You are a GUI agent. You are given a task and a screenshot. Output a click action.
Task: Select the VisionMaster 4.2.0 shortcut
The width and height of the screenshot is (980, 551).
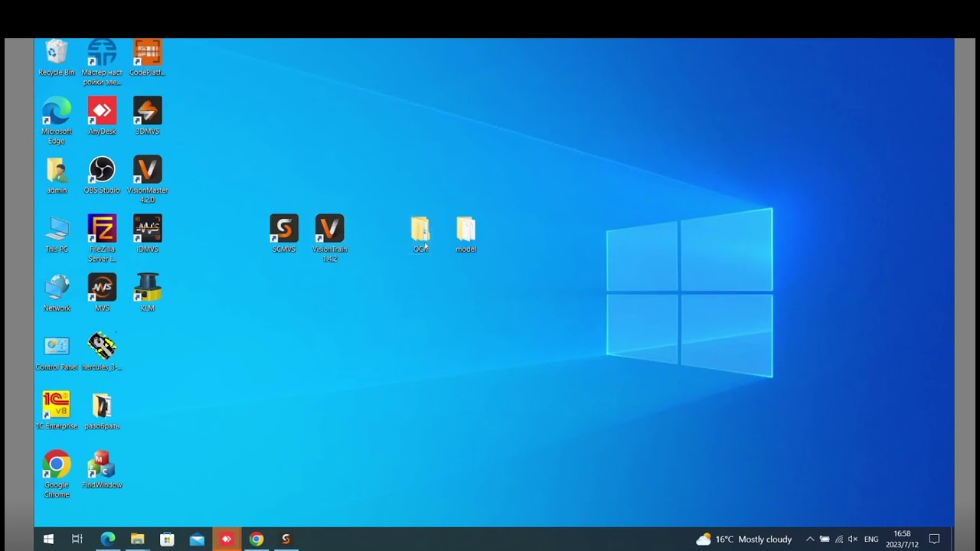[x=148, y=179]
